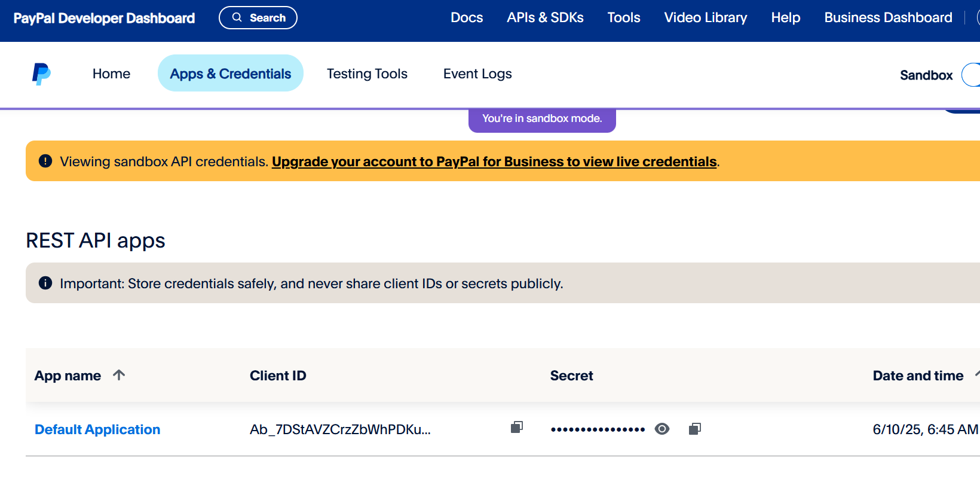
Task: Click the App name column header
Action: pos(68,376)
